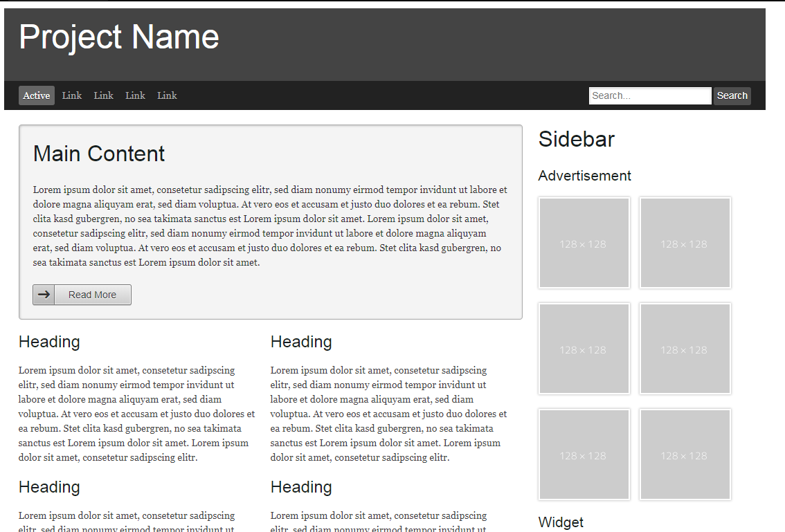
Task: Click the arrow icon on Read More
Action: [x=44, y=295]
